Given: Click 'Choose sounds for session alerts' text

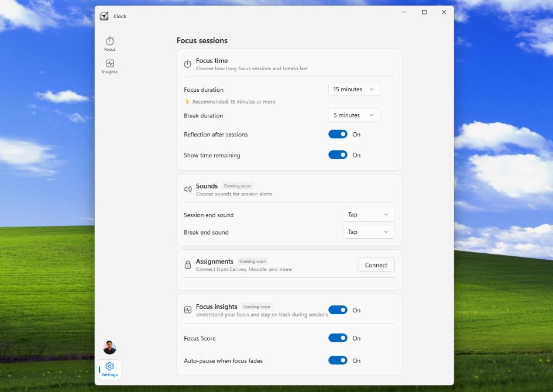Looking at the screenshot, I should (234, 194).
